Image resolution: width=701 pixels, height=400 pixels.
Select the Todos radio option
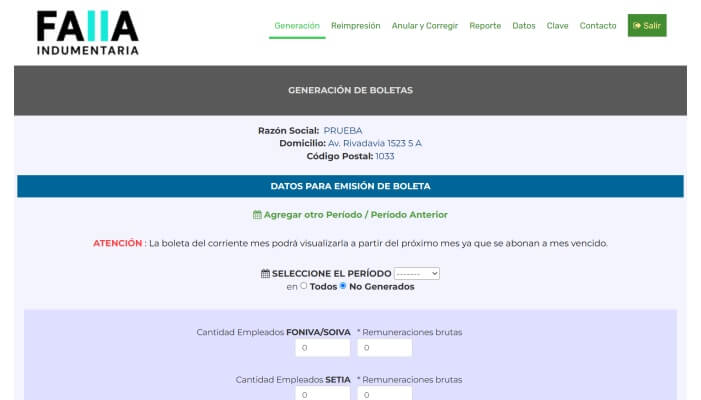304,286
